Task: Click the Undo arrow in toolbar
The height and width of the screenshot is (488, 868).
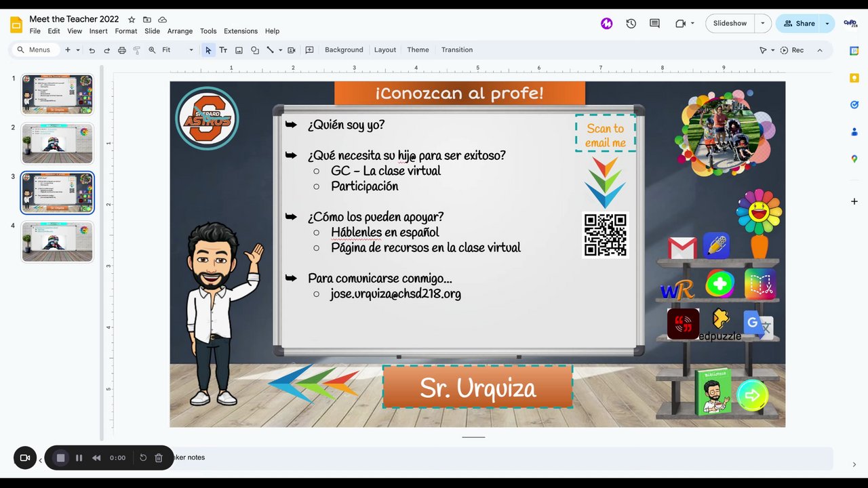Action: (92, 50)
